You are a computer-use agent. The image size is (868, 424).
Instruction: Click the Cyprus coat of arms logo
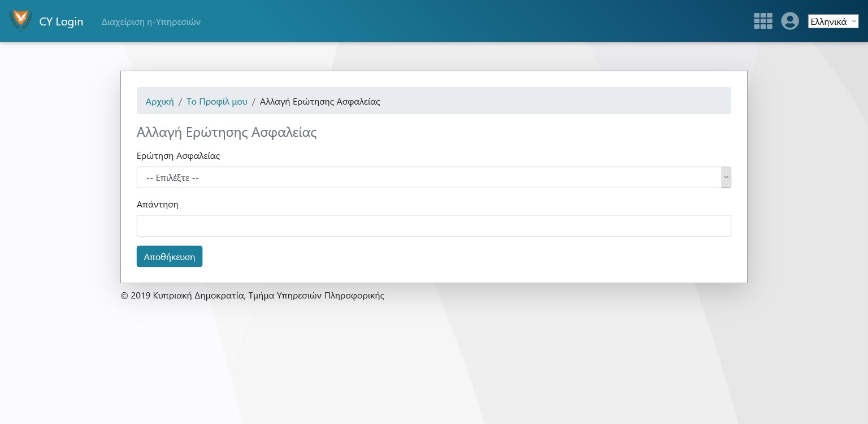[20, 21]
